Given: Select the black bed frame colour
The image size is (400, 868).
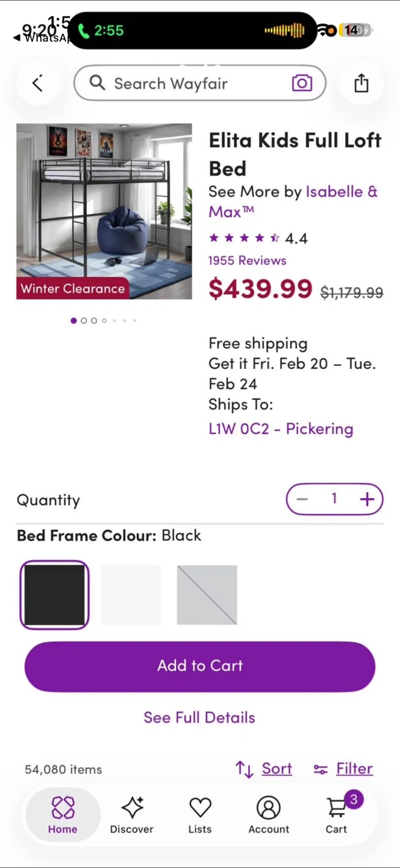Looking at the screenshot, I should coord(54,595).
